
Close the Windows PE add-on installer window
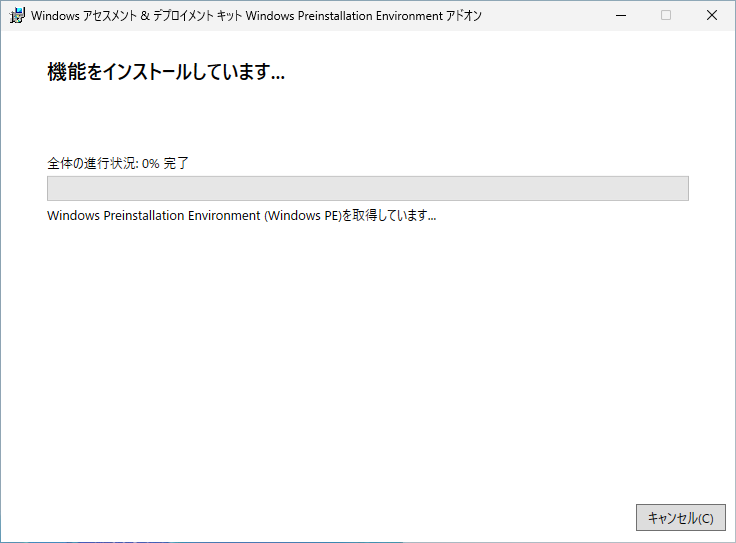[712, 15]
